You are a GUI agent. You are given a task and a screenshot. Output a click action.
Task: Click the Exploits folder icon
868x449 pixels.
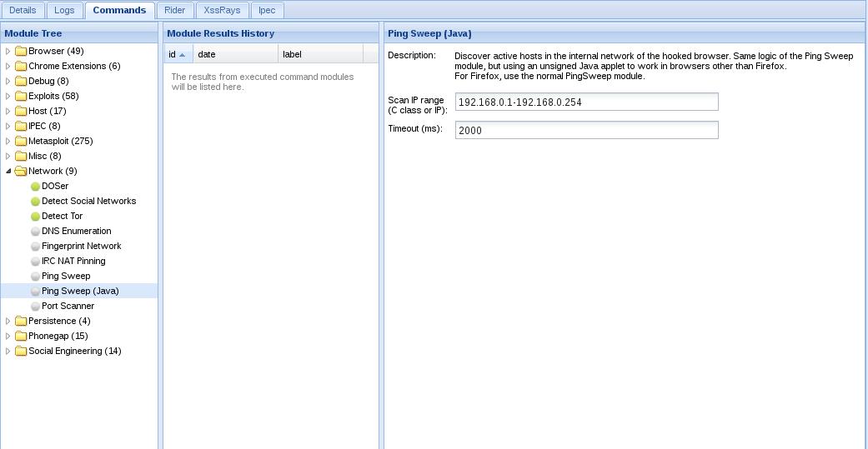coord(21,97)
